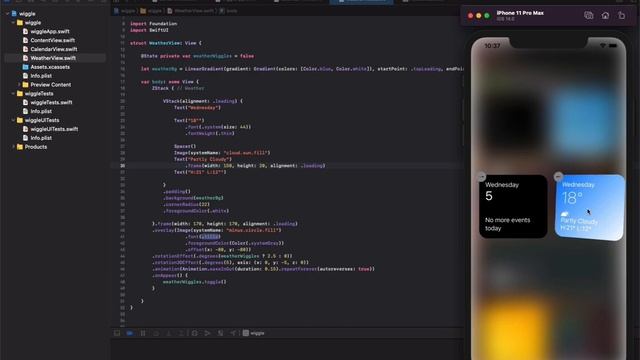Switch to the highlighted active editor tab
Viewport: 640px width, 360px height.
point(362,2)
